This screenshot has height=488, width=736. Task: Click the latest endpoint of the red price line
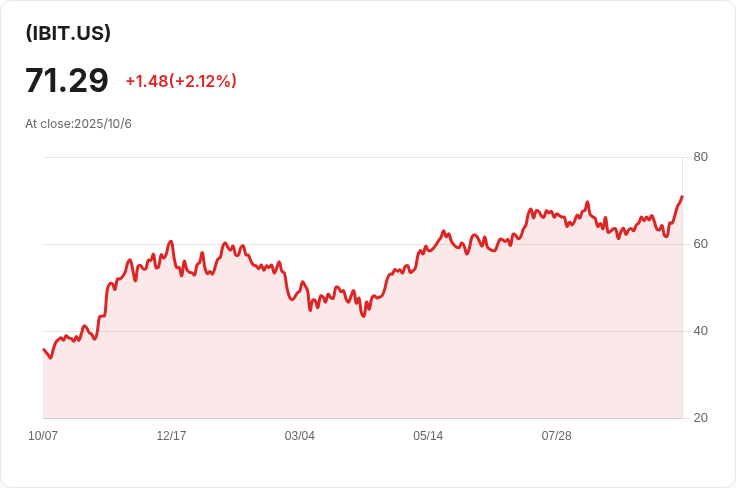[x=682, y=197]
